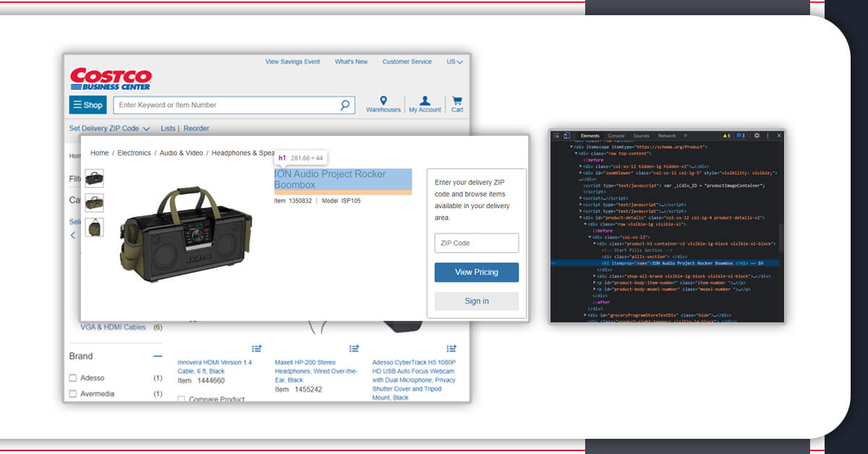Open DevTools settings gear
This screenshot has height=454, width=868.
[757, 135]
